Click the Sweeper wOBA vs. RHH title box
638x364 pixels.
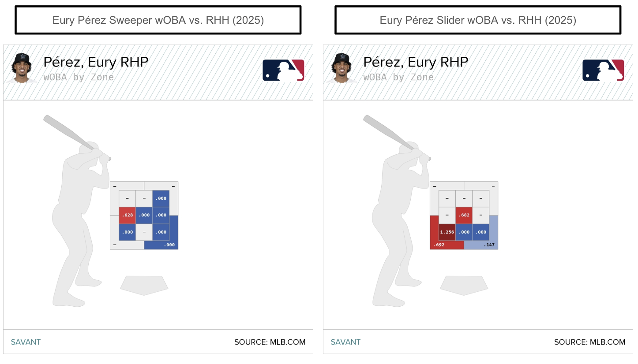click(158, 20)
